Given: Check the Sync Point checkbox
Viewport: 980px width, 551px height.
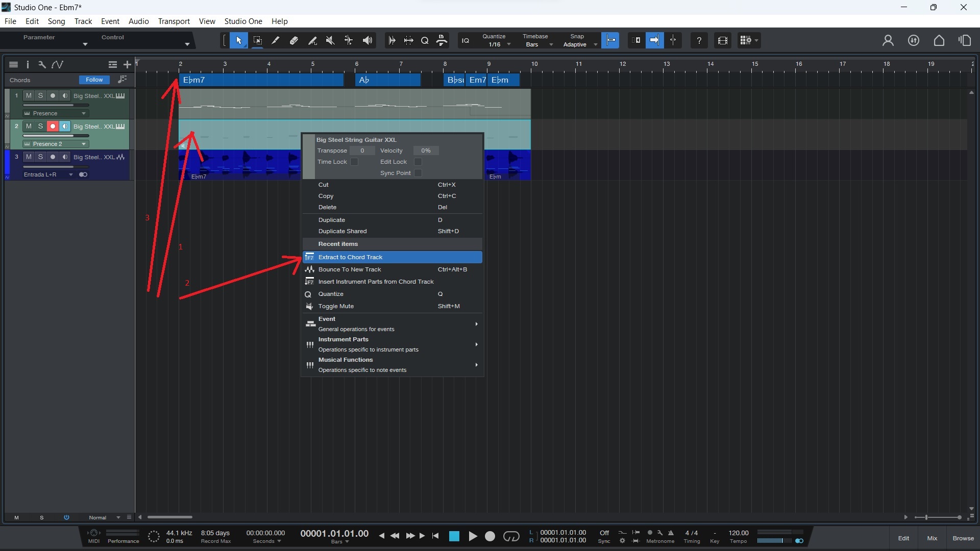Looking at the screenshot, I should pyautogui.click(x=418, y=173).
